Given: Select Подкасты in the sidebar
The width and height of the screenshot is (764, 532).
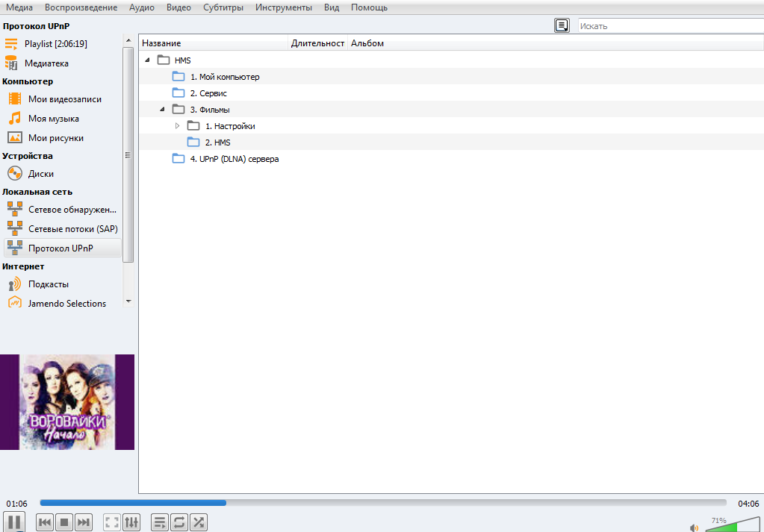Looking at the screenshot, I should pos(49,284).
